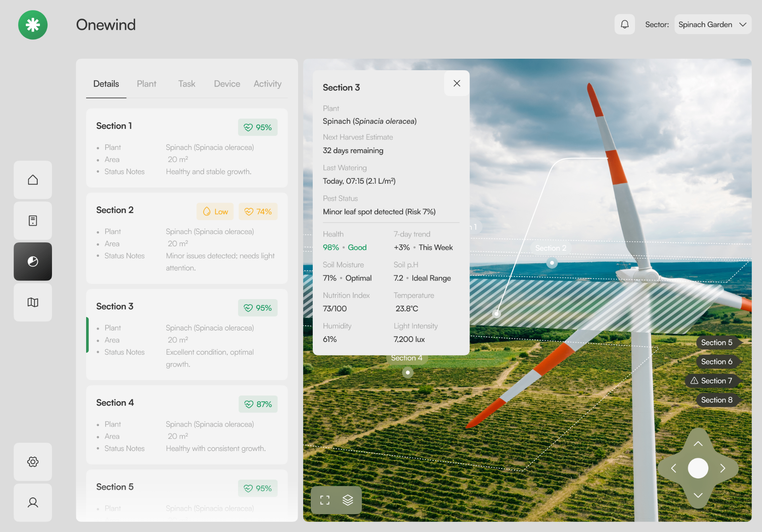
Task: Switch to the Device tab
Action: tap(227, 84)
